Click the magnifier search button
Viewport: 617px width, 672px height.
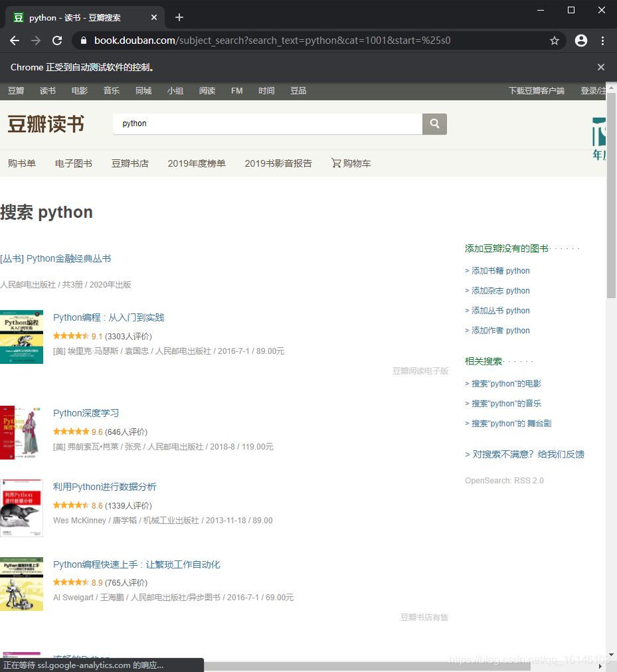(x=434, y=124)
